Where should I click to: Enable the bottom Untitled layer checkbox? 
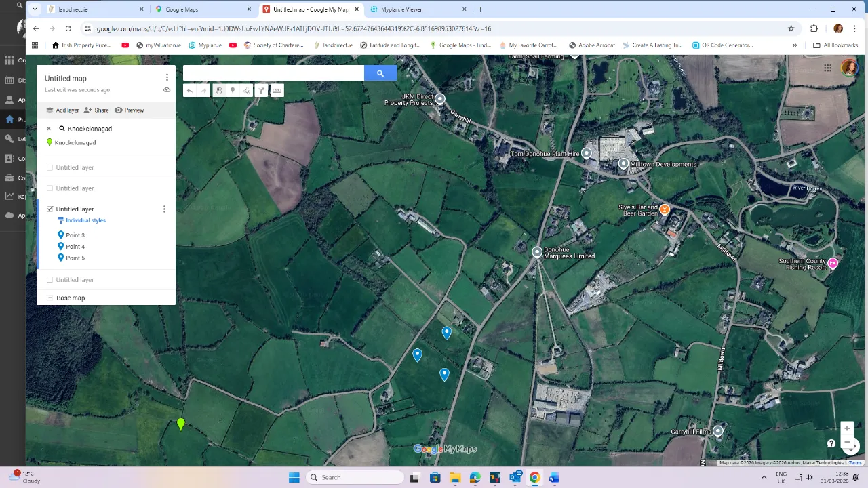(50, 279)
